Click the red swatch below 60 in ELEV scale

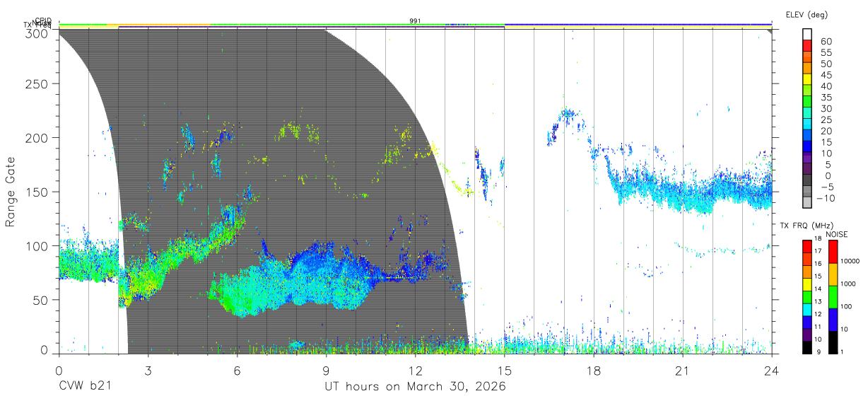pos(807,46)
